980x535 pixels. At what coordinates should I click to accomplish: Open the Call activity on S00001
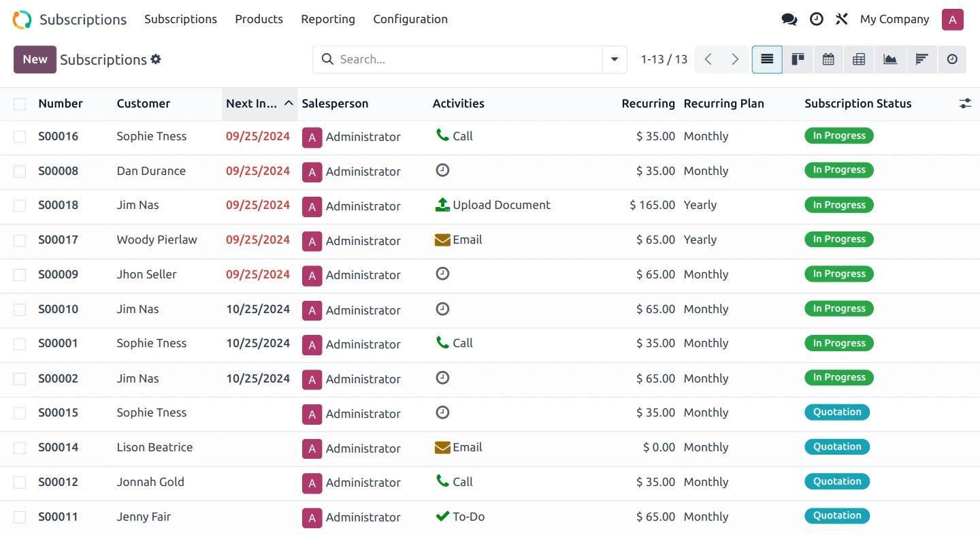[453, 343]
